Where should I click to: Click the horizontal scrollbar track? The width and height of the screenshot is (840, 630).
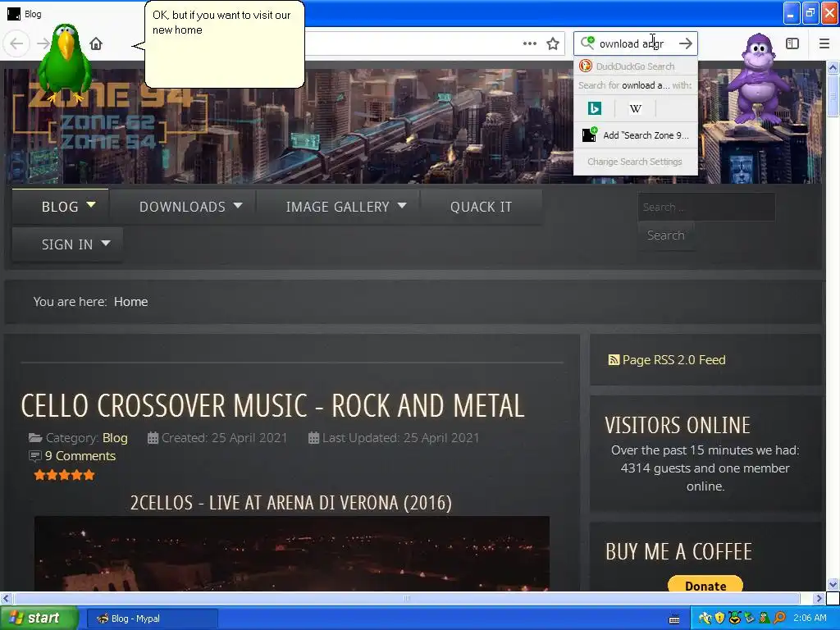click(x=407, y=598)
